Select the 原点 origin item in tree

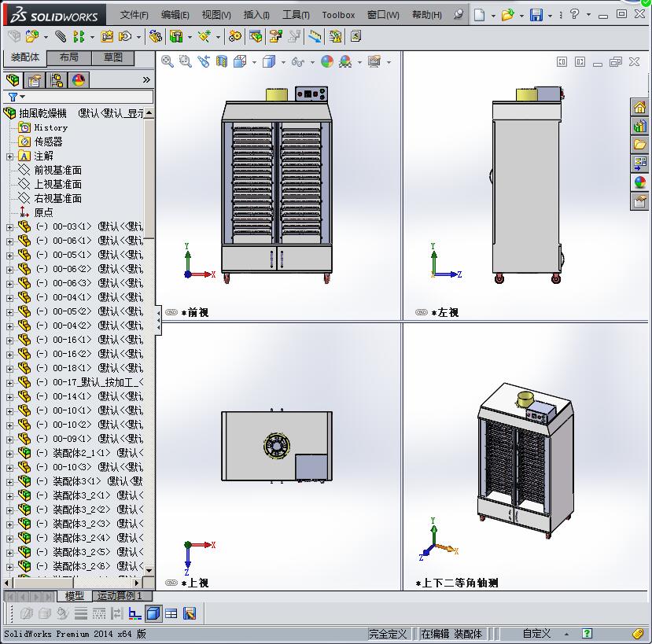coord(43,212)
